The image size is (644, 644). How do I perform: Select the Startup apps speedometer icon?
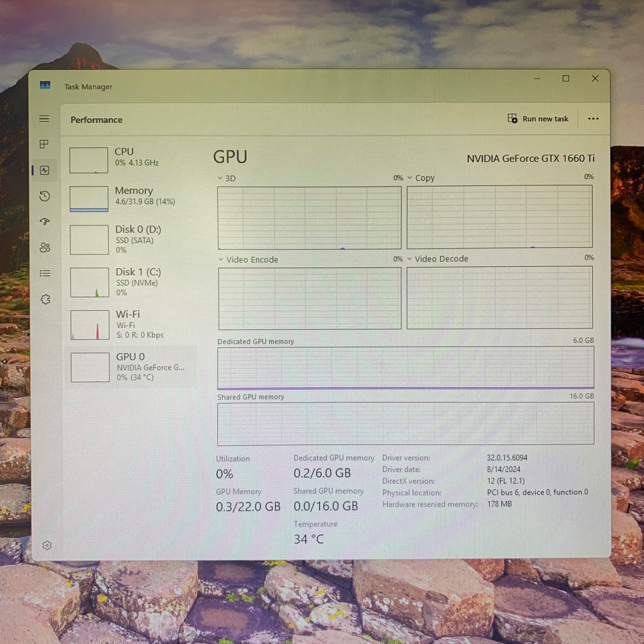click(45, 222)
